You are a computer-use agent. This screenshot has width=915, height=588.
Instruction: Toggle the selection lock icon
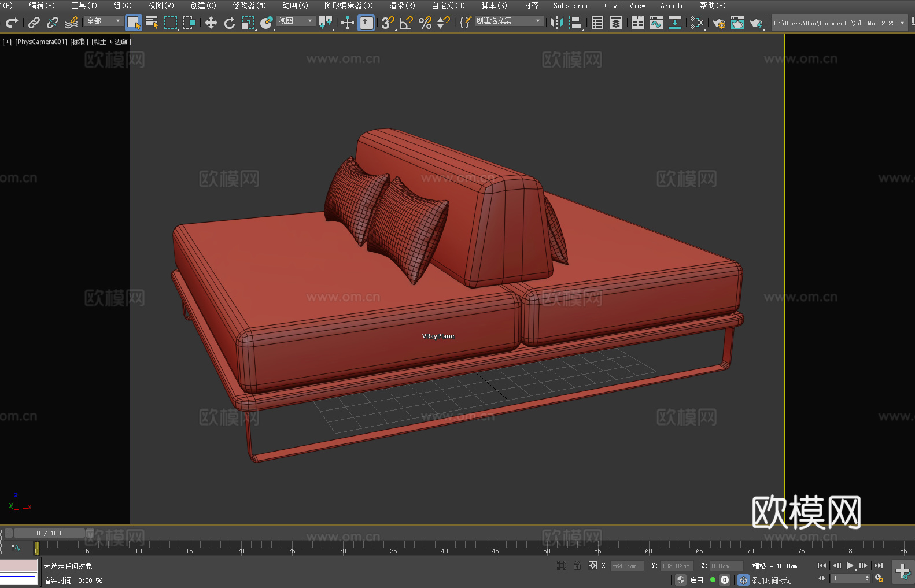[577, 565]
